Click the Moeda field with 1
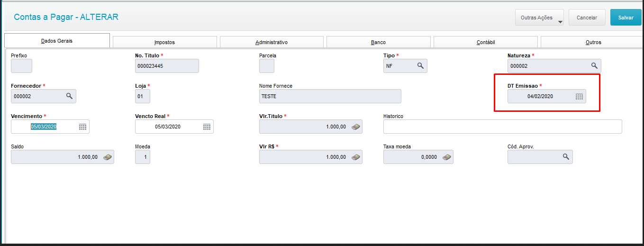Image resolution: width=644 pixels, height=246 pixels. 143,157
